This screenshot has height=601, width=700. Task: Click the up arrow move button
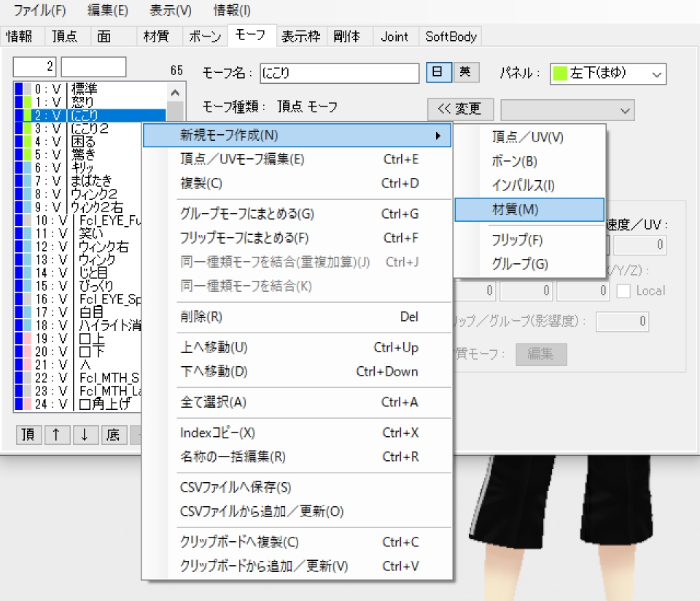(57, 434)
